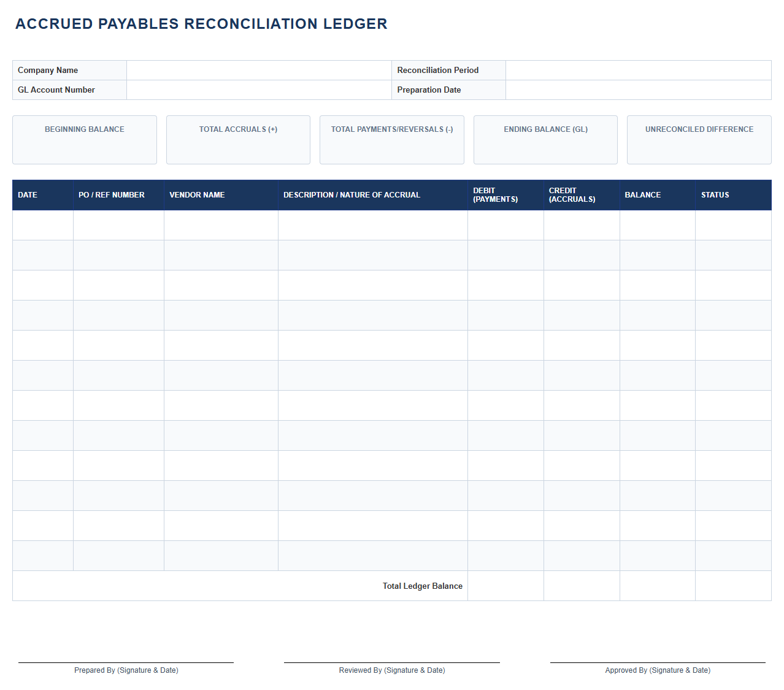Click the total cell under Balance column

point(658,586)
